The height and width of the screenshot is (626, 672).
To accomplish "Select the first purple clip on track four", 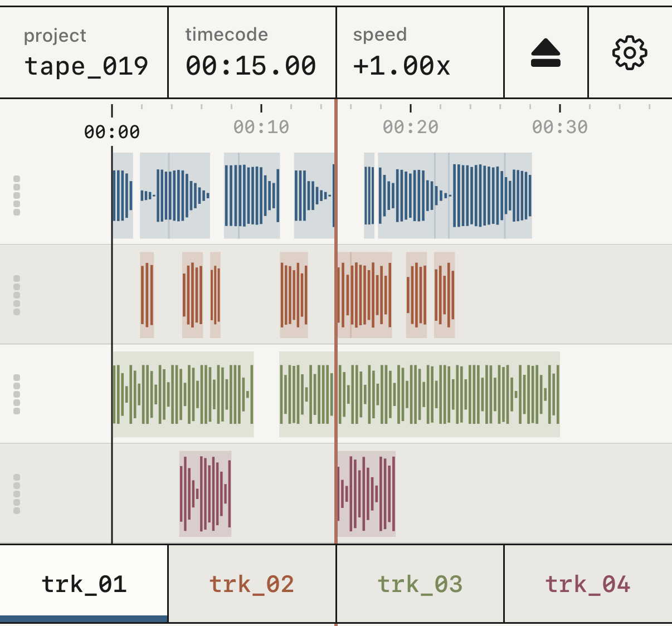I will tap(205, 494).
